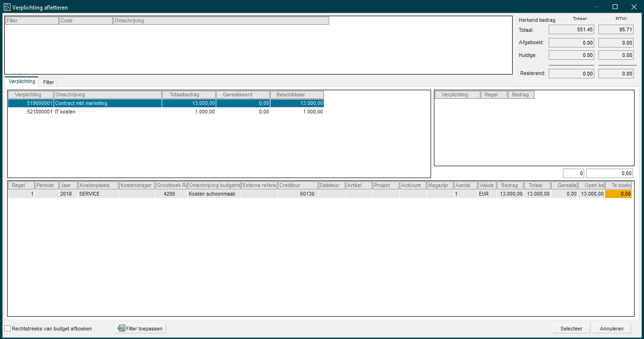Close the Verplichting afletteren window
The image size is (644, 339).
pos(634,7)
